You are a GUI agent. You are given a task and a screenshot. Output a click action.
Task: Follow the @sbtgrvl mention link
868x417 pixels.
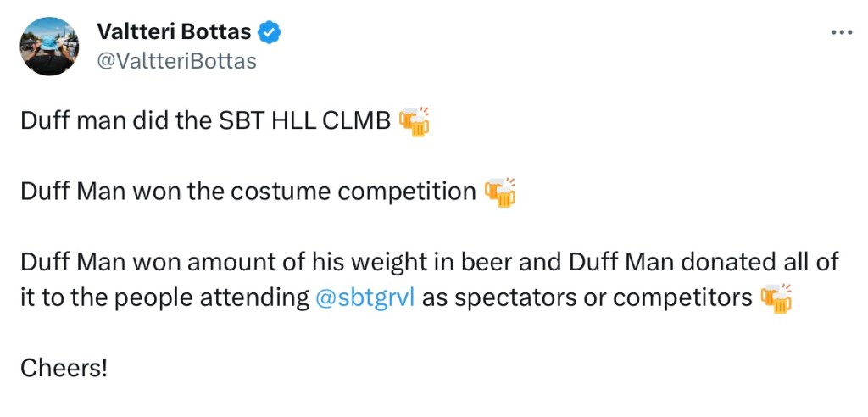(364, 298)
